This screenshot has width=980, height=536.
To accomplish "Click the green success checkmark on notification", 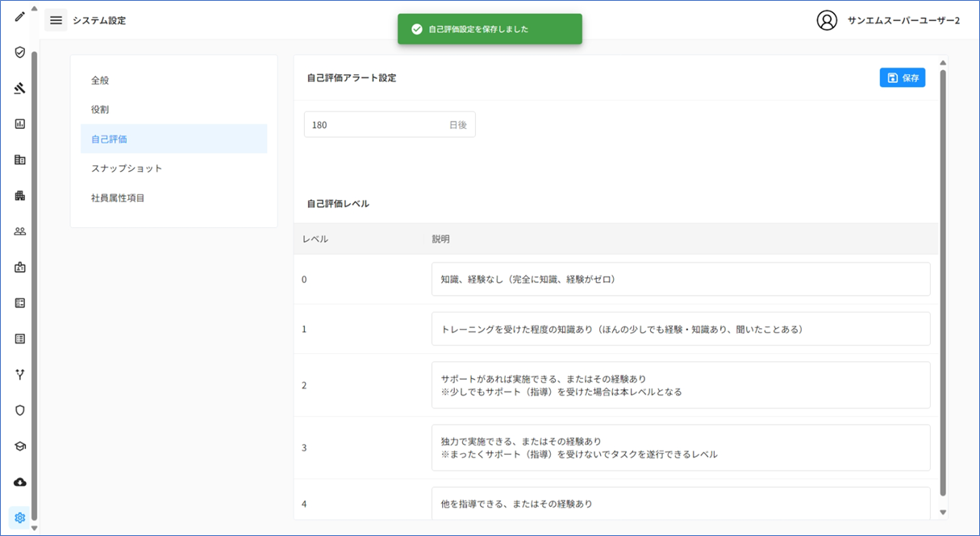I will [417, 29].
